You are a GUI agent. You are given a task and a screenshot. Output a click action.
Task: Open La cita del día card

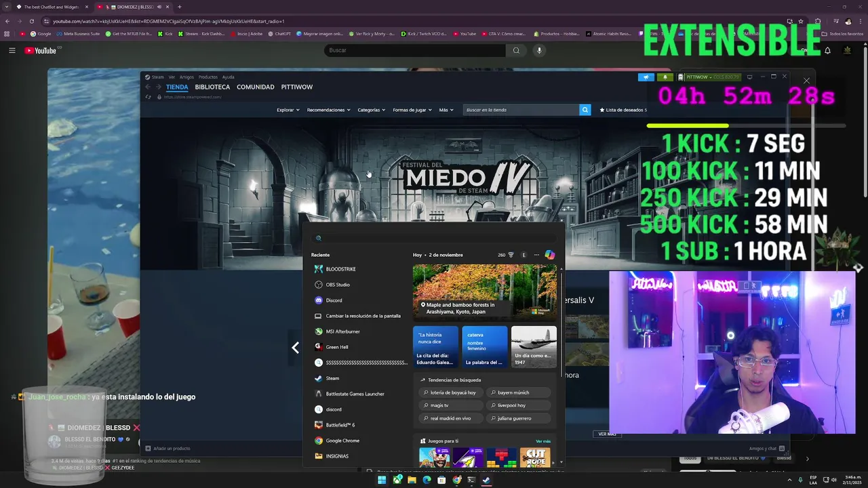pyautogui.click(x=435, y=346)
